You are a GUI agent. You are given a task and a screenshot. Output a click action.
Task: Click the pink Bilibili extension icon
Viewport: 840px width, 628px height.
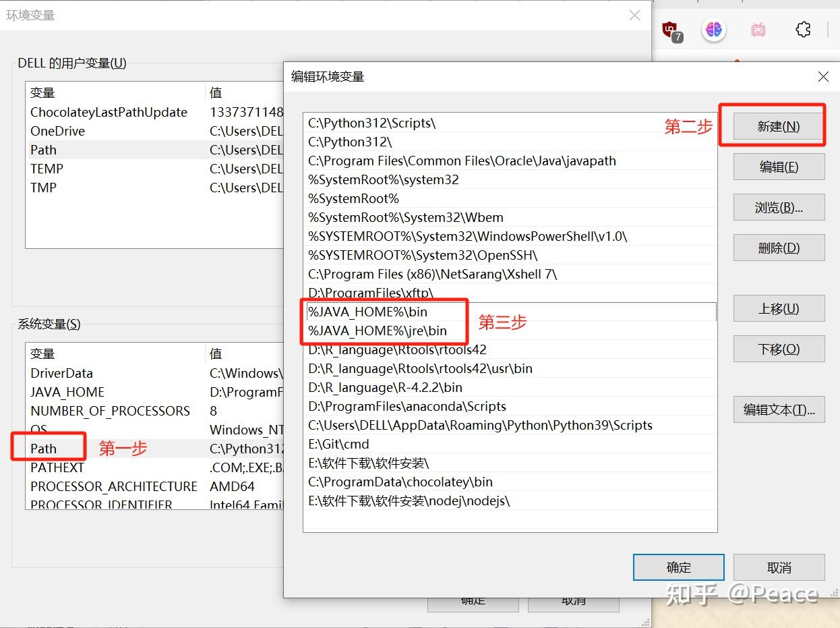click(x=758, y=30)
